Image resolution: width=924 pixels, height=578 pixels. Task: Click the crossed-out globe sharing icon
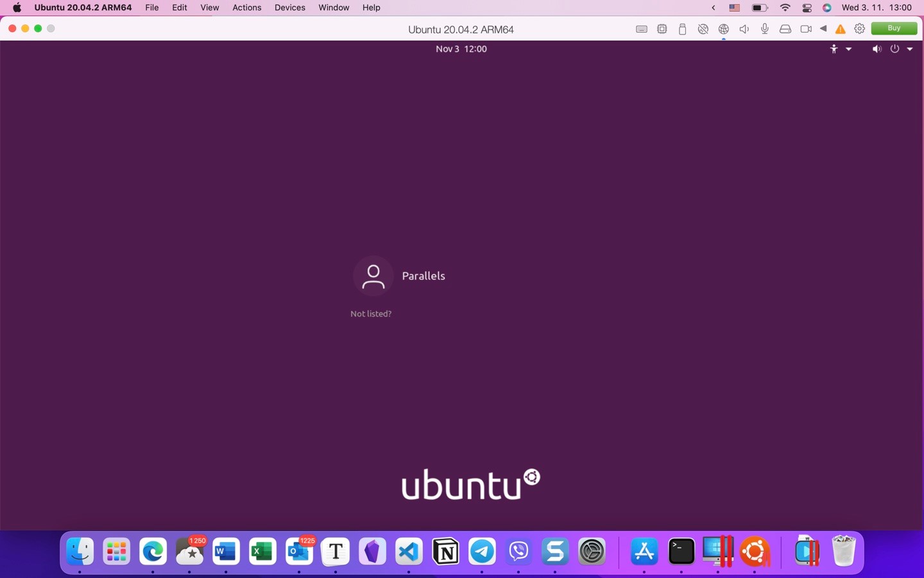703,29
